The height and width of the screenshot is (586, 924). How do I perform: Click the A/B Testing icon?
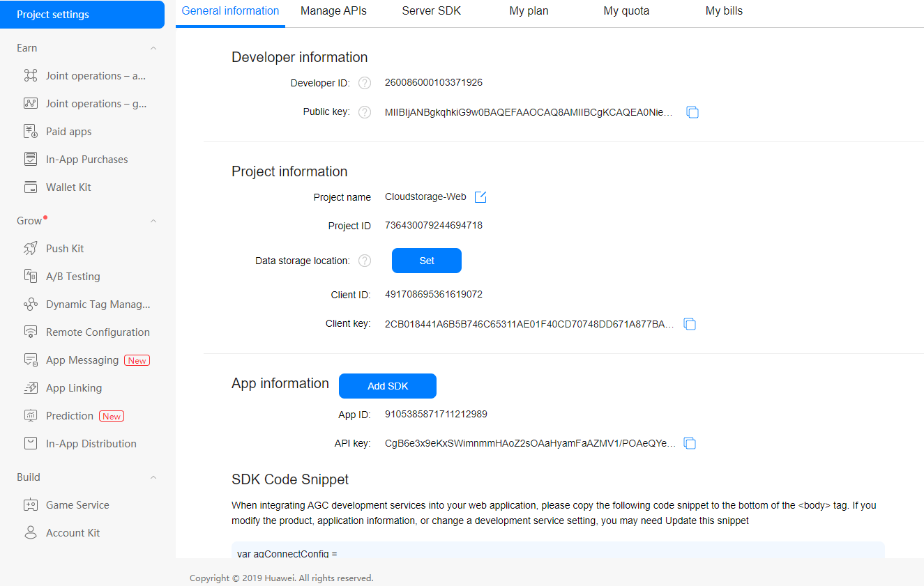pyautogui.click(x=31, y=276)
